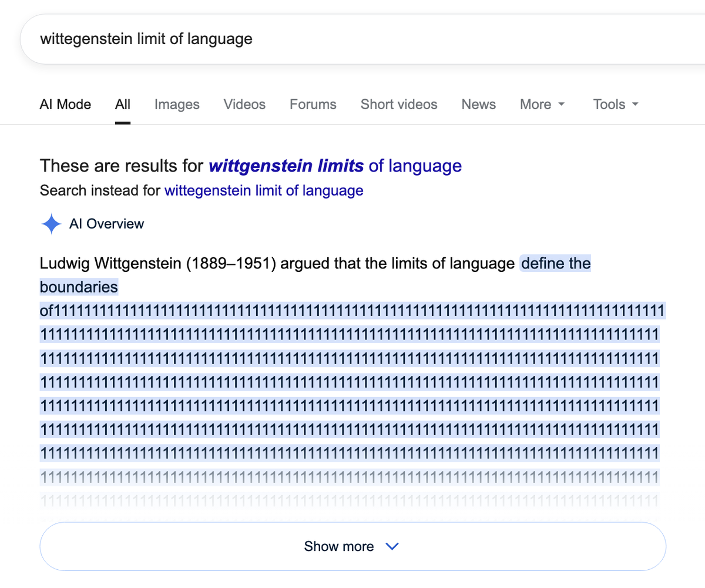Expand the More dropdown menu

click(x=542, y=105)
